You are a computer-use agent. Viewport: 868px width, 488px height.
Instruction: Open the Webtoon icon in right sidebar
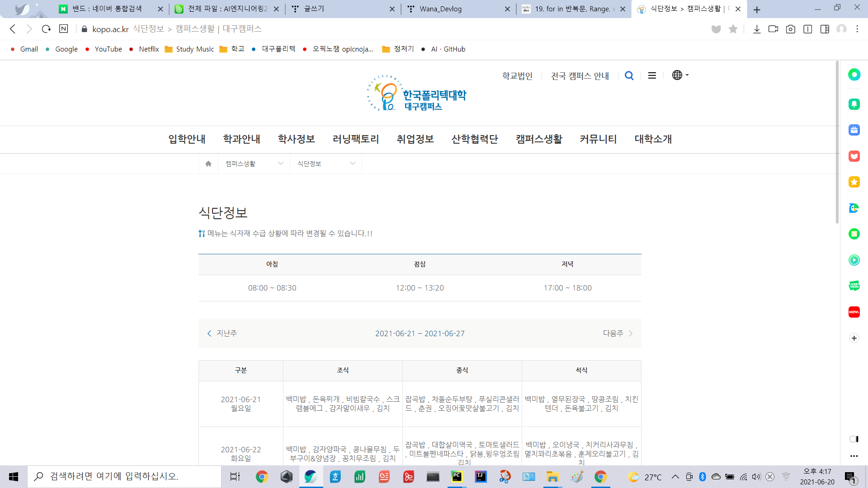coord(854,286)
